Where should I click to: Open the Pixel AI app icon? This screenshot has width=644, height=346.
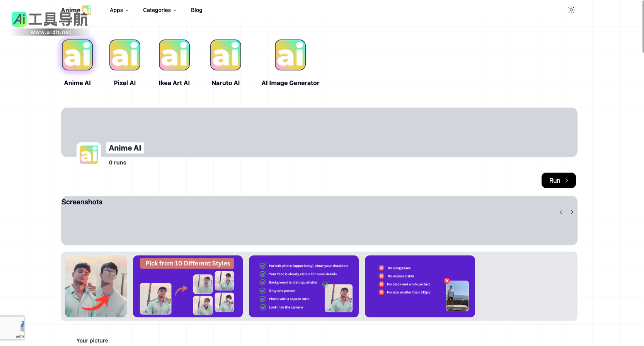tap(125, 55)
